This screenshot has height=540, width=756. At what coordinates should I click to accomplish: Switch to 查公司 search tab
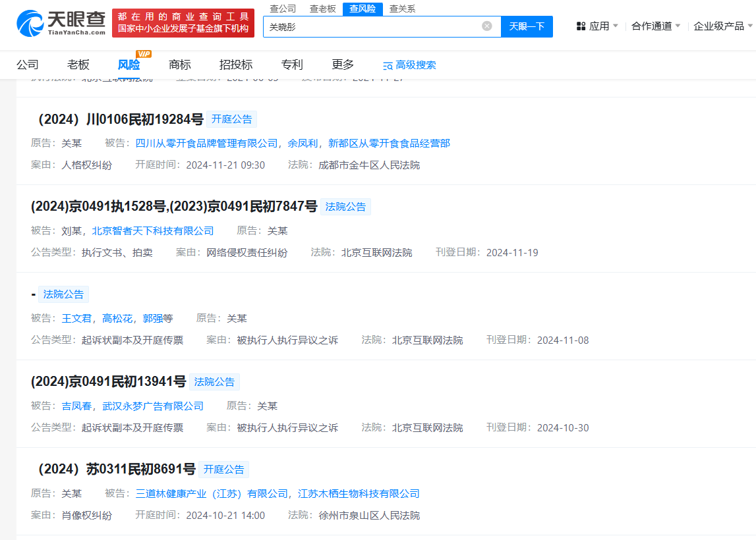click(x=283, y=9)
